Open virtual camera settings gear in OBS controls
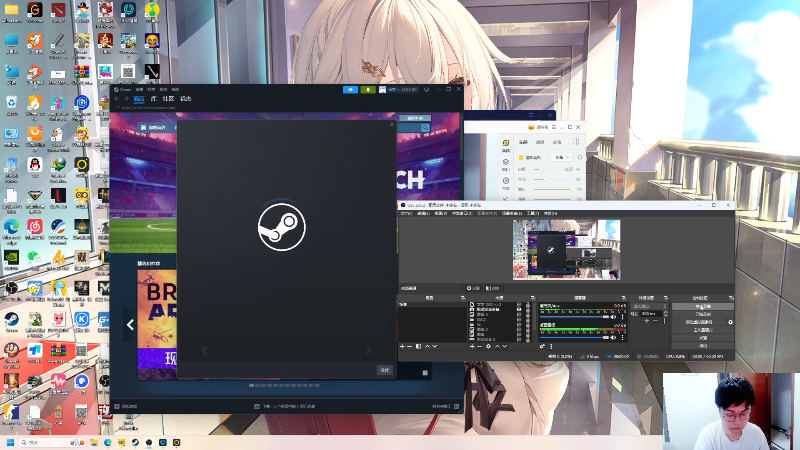 [731, 322]
